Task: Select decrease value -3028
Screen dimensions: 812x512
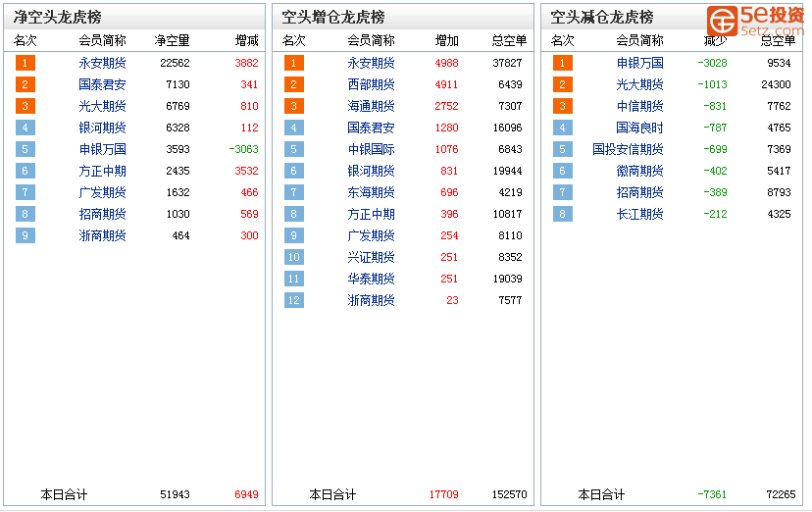Action: click(712, 63)
